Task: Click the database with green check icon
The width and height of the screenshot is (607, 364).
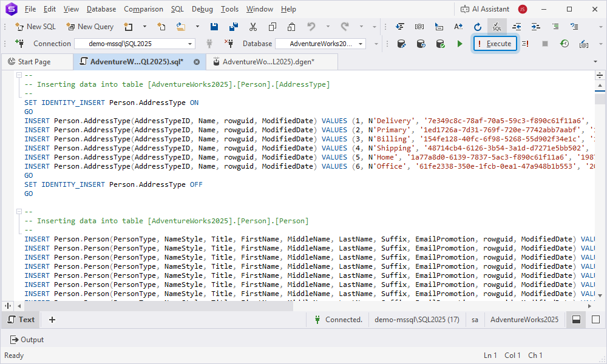Action: (x=440, y=44)
